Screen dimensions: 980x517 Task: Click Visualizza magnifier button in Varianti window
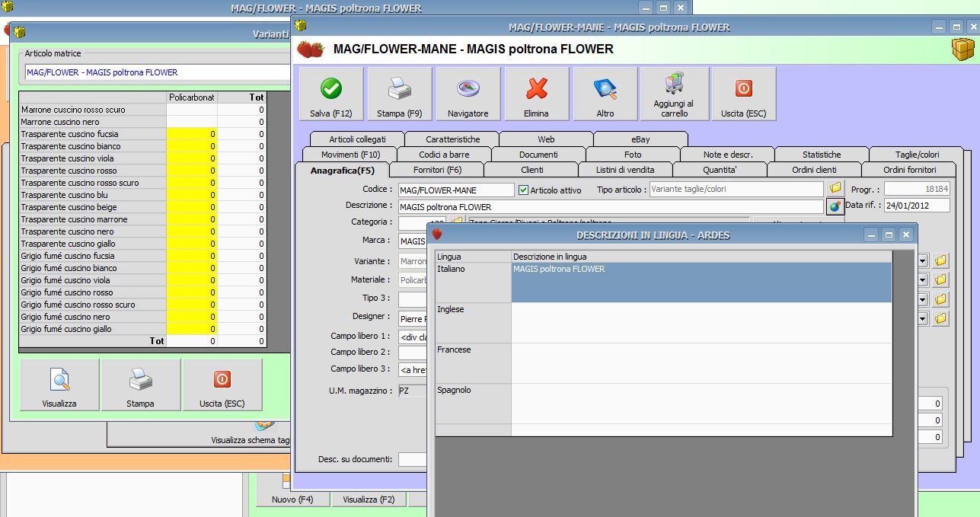pyautogui.click(x=59, y=385)
